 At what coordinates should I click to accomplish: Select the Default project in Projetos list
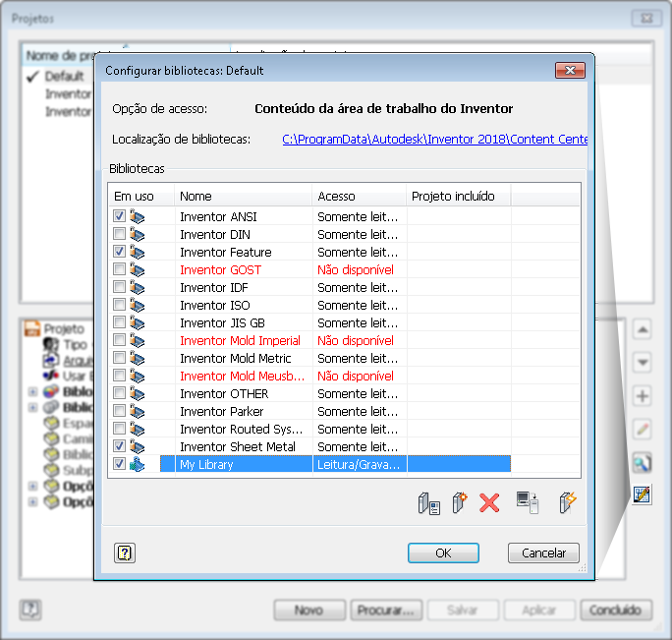click(64, 77)
